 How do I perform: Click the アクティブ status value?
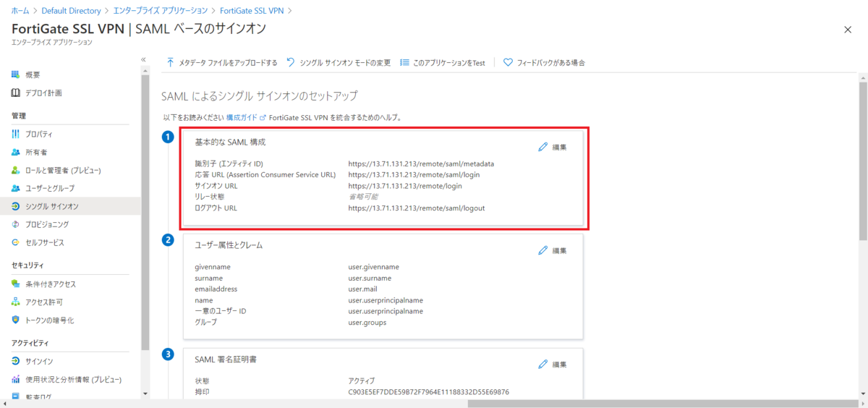click(x=361, y=381)
